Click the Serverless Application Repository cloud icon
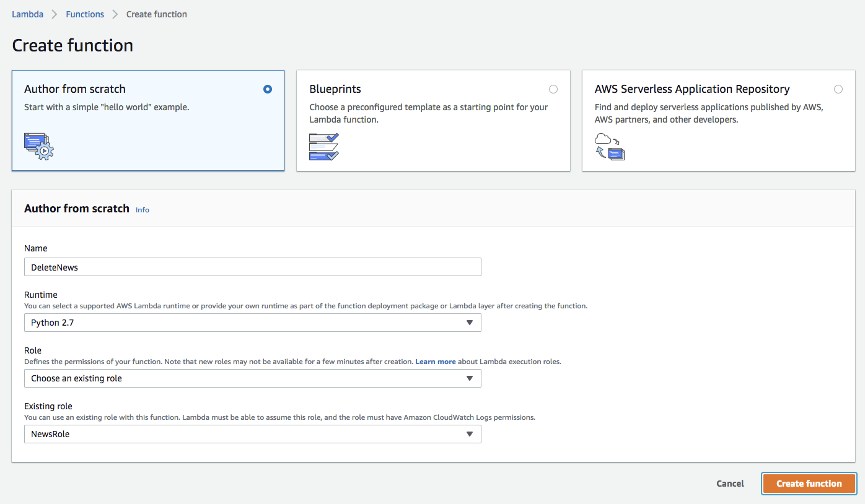Viewport: 865px width, 504px height. pos(610,147)
